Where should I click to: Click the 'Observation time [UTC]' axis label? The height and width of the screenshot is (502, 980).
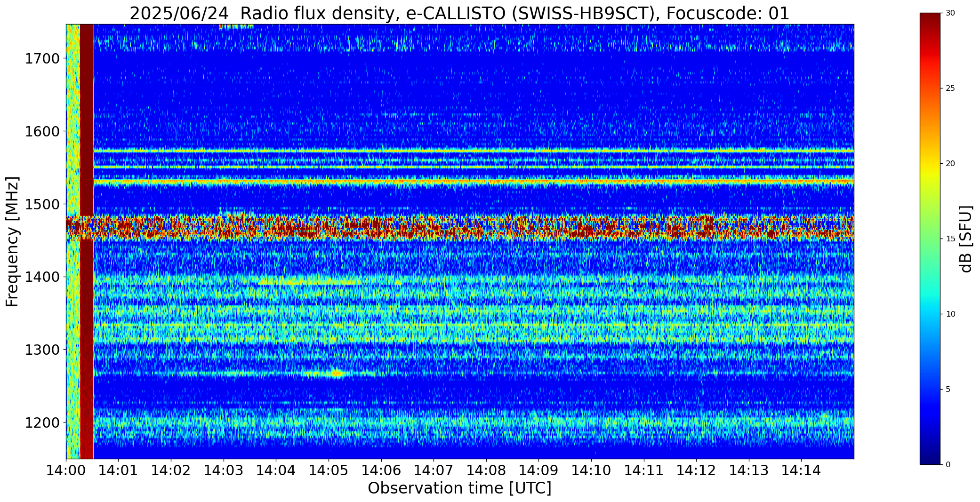(459, 488)
